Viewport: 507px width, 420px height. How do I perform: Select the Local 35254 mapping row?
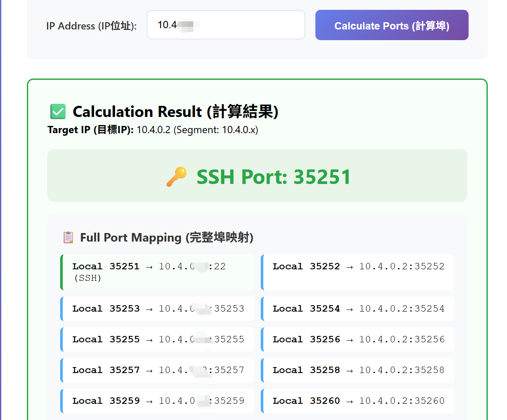(x=358, y=309)
